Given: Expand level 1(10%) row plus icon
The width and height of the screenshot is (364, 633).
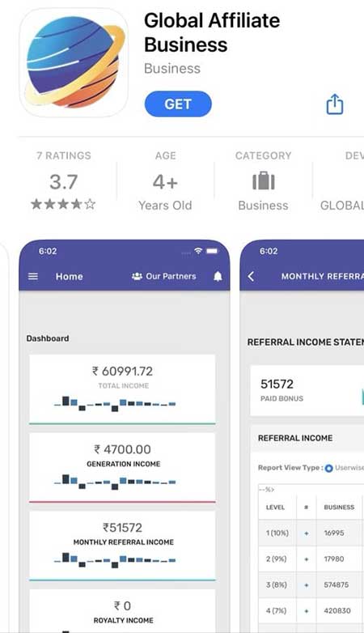Looking at the screenshot, I should 307,533.
